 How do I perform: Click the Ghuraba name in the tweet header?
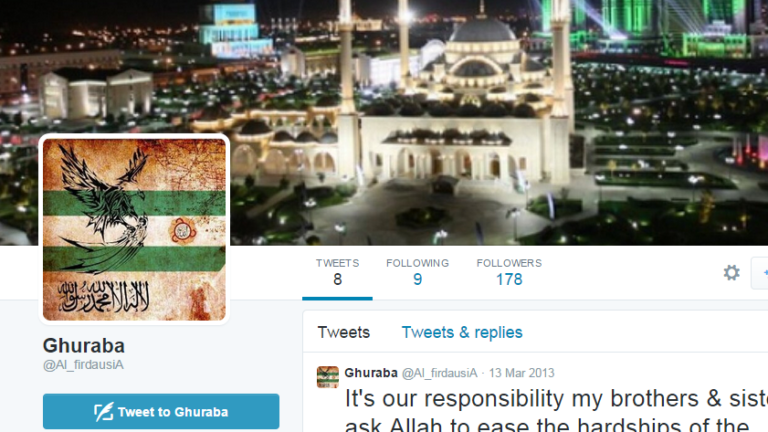coord(371,373)
